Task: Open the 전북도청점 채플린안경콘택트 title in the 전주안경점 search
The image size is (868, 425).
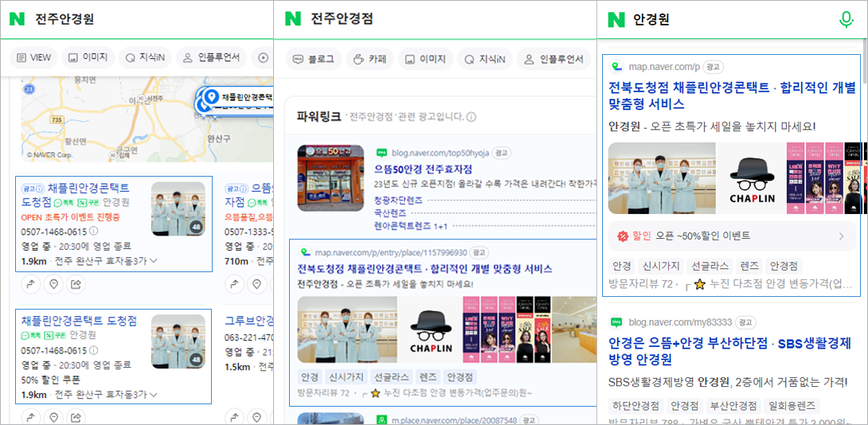Action: point(424,269)
